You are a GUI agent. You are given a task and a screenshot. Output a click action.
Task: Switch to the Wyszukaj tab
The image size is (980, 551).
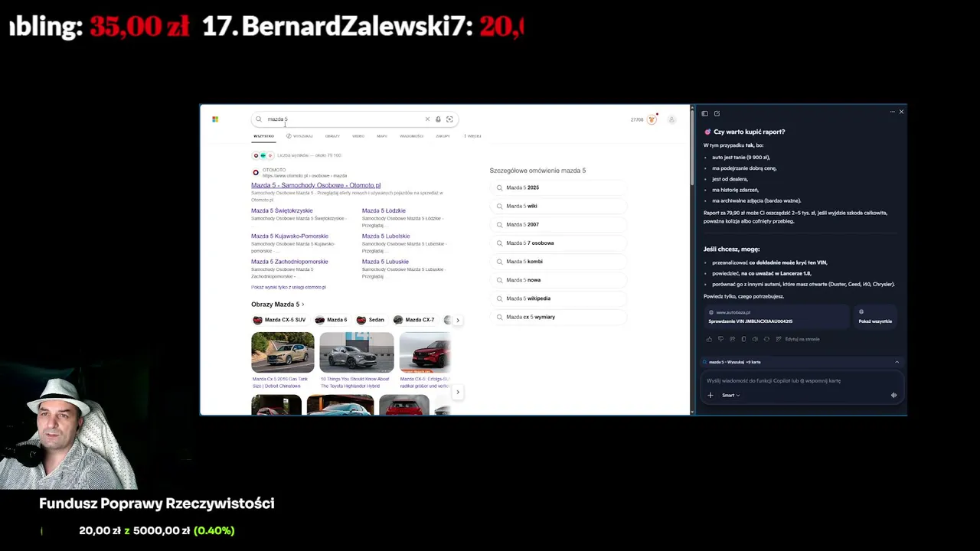[x=299, y=136]
